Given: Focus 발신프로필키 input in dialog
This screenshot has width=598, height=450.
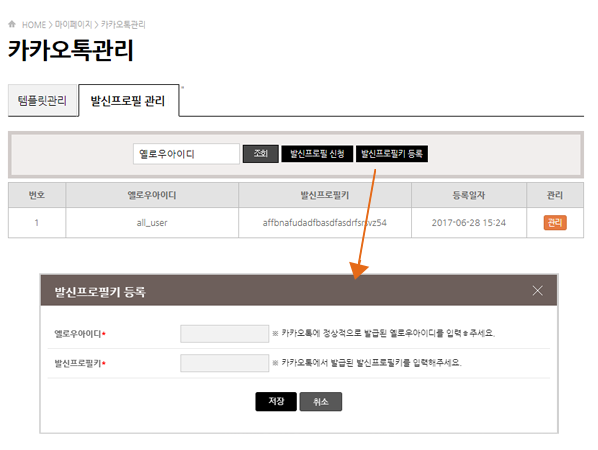Looking at the screenshot, I should pyautogui.click(x=225, y=363).
